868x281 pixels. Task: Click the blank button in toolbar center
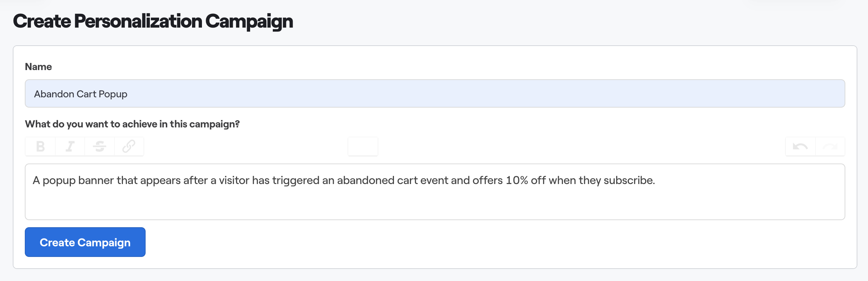pyautogui.click(x=363, y=146)
